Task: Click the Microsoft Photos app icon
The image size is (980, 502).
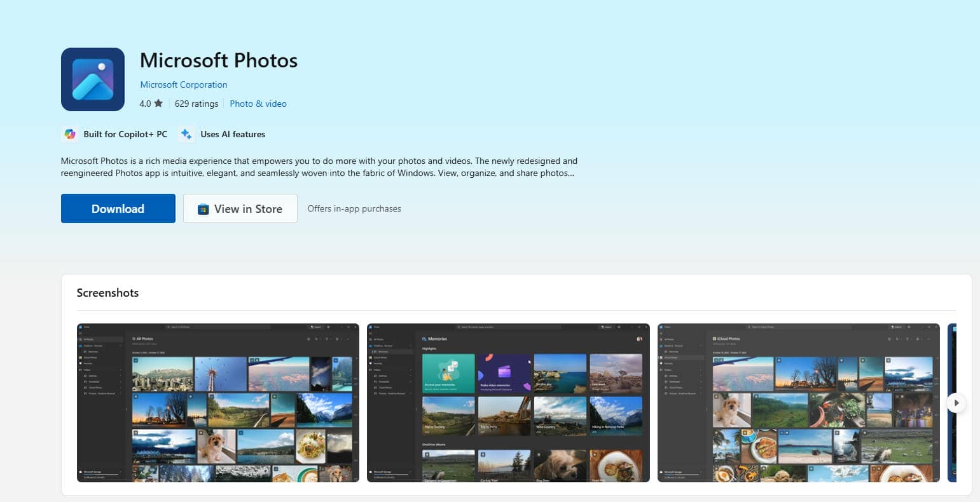Action: coord(93,79)
